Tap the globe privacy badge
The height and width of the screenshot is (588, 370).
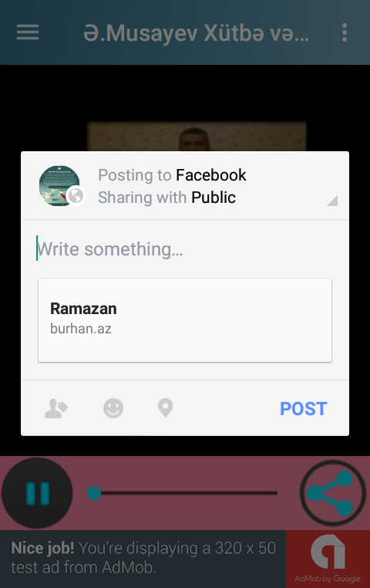pos(76,196)
